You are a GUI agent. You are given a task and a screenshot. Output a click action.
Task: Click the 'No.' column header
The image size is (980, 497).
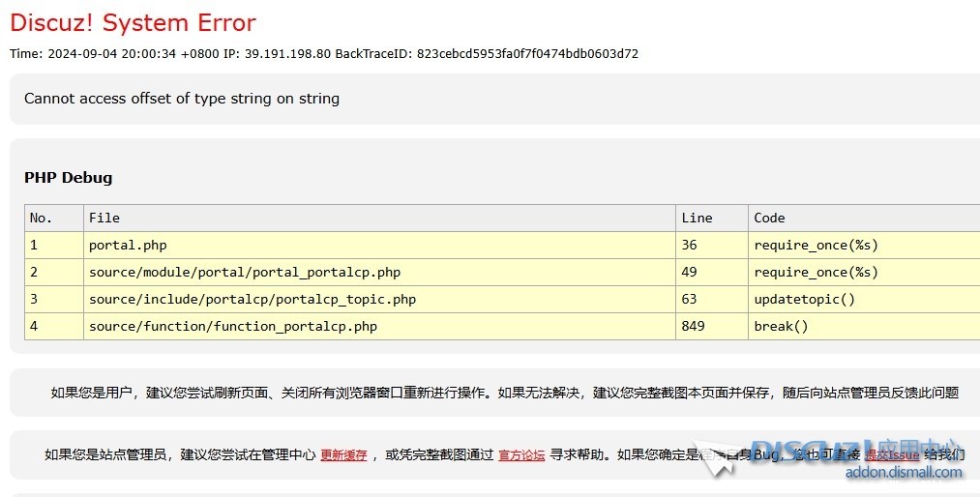[41, 218]
